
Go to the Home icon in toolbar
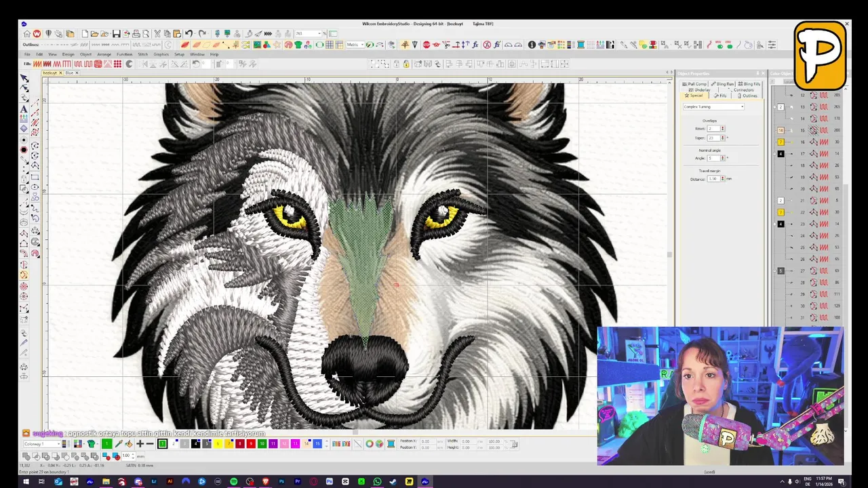27,34
